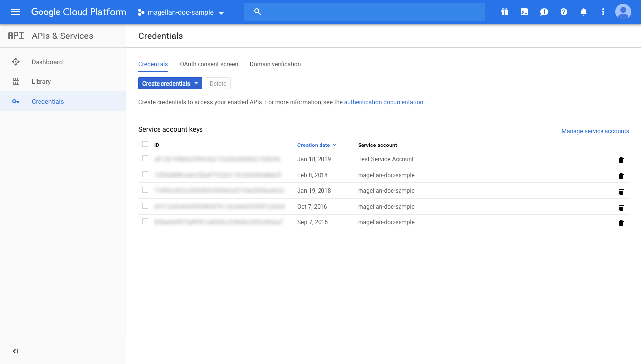Click the Library sidebar icon
Viewport: 641px width, 364px height.
(16, 81)
